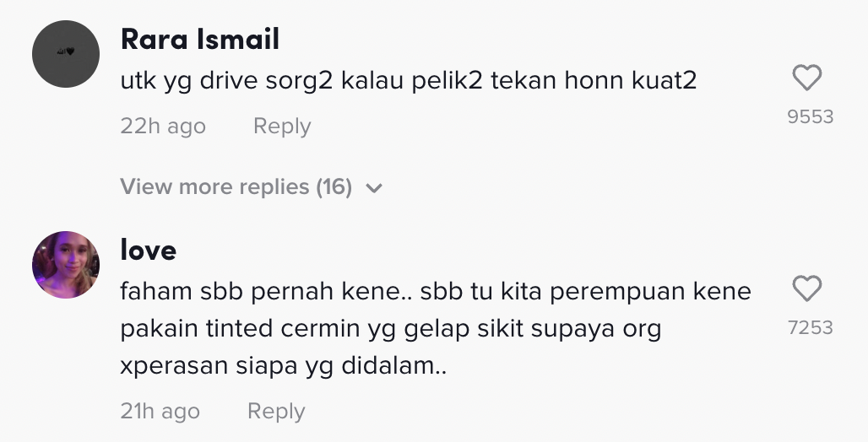Click the "22h ago" timestamp
Viewport: 868px width, 442px height.
(x=163, y=127)
